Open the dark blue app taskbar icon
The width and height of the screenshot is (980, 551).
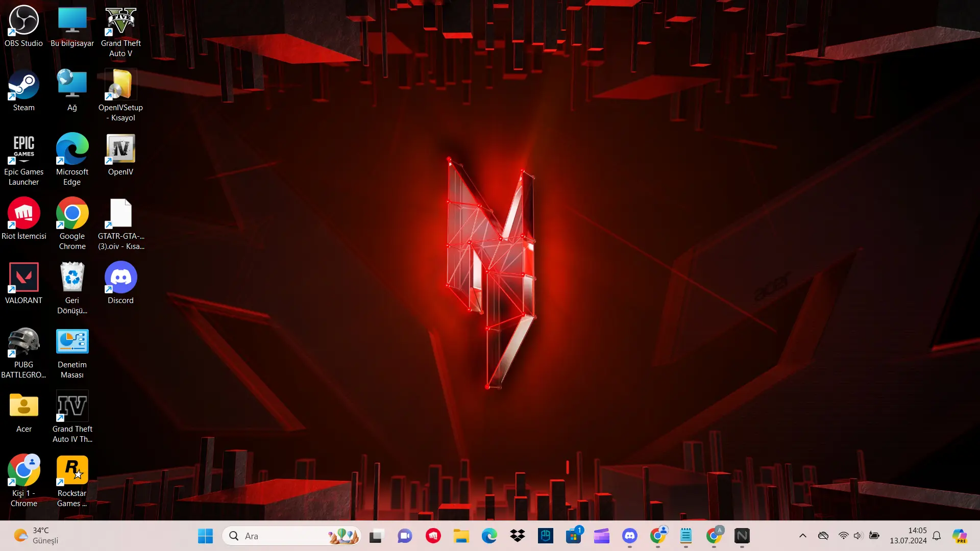point(546,536)
